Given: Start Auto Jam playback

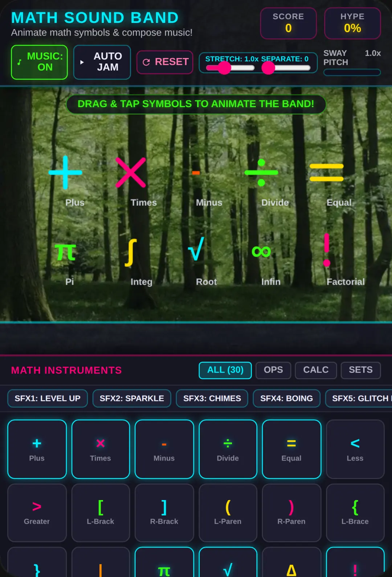Looking at the screenshot, I should (102, 62).
